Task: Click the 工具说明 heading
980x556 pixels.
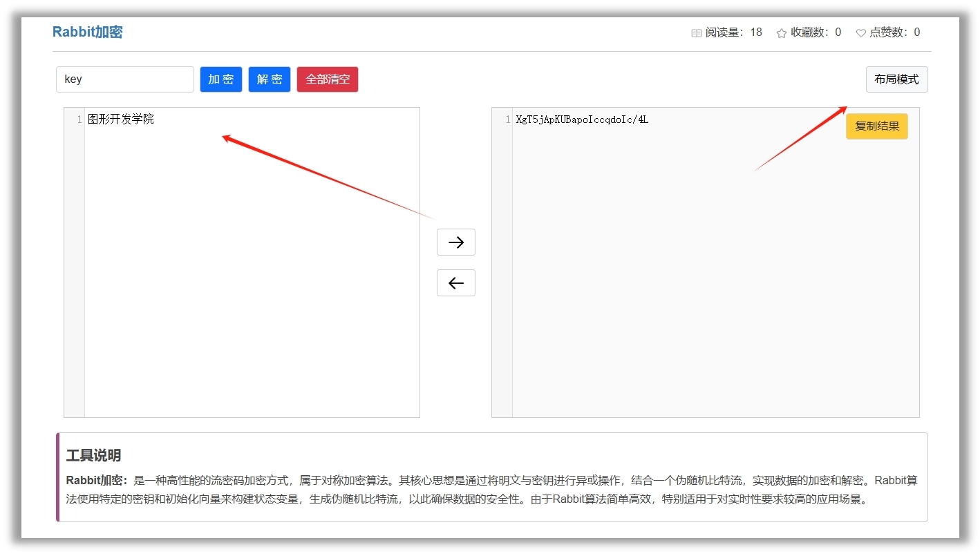Action: click(93, 455)
